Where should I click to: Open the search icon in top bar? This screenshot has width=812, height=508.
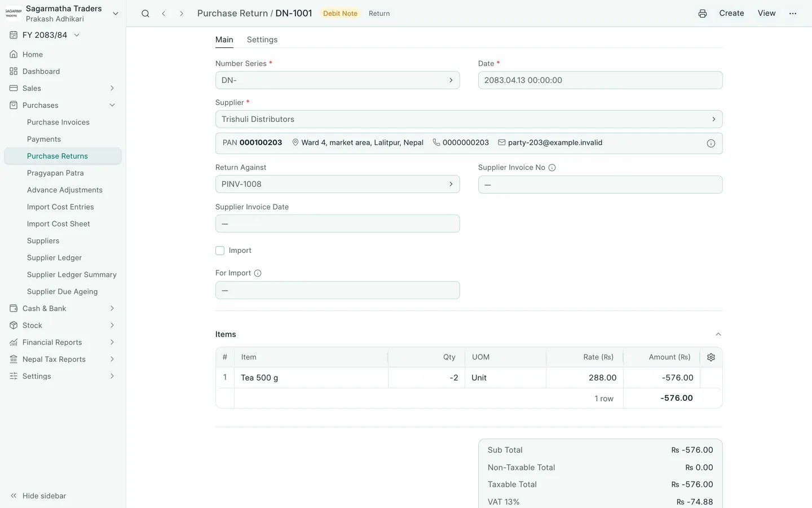[145, 14]
